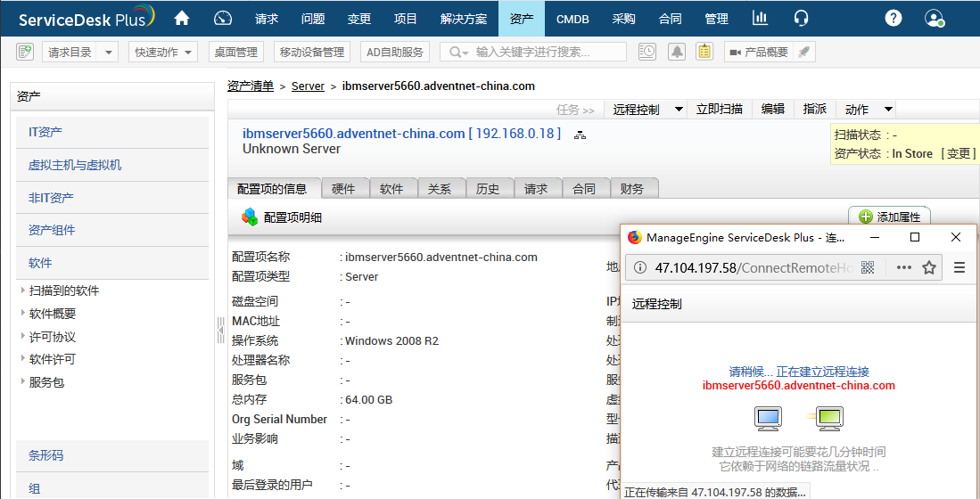Click the keyword search input field
This screenshot has width=980, height=499.
tap(533, 52)
